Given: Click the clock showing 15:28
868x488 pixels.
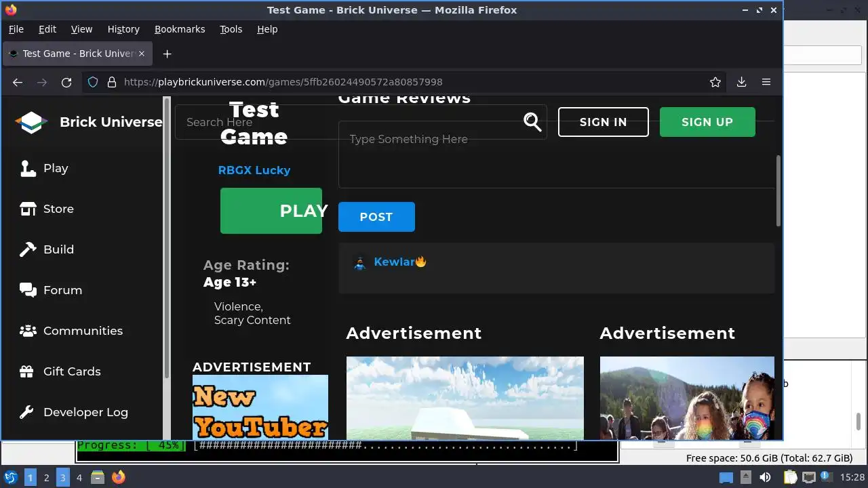Looking at the screenshot, I should [x=852, y=477].
